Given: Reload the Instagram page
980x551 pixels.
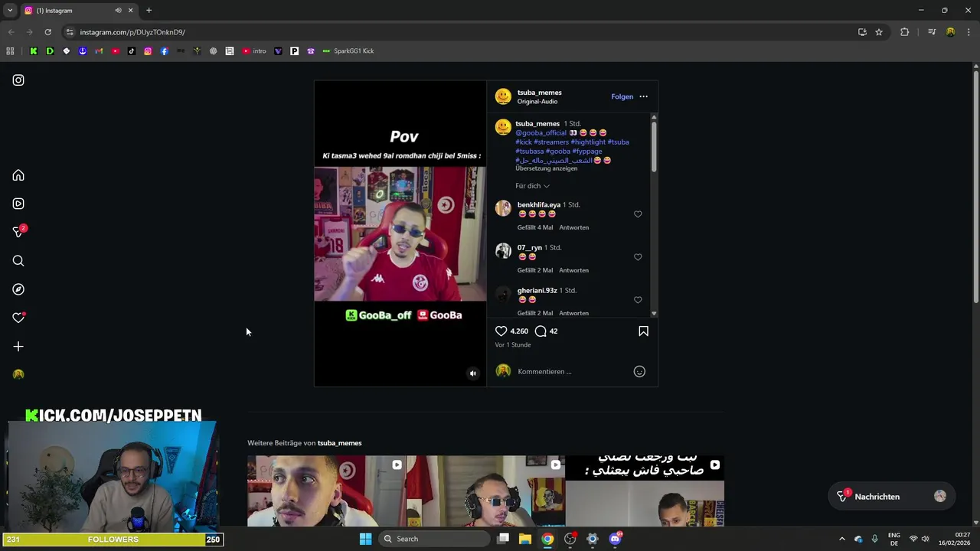Looking at the screenshot, I should (47, 32).
